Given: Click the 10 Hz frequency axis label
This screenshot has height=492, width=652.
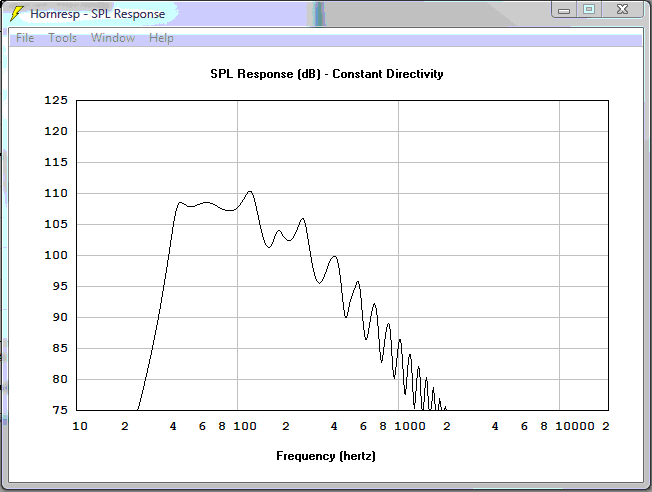Looking at the screenshot, I should point(80,426).
